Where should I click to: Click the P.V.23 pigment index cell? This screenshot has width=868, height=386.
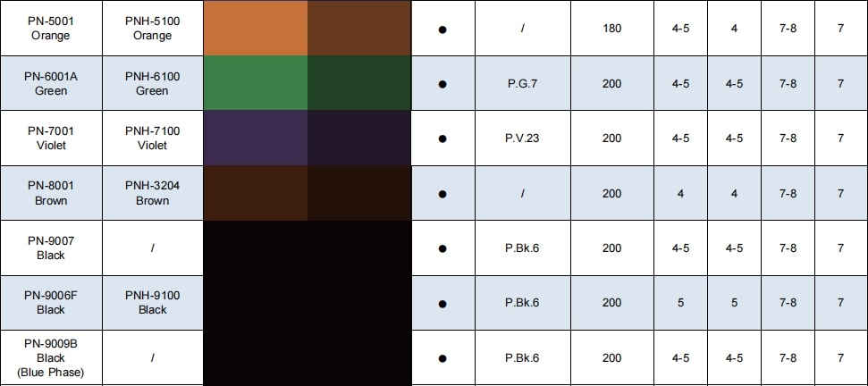tap(523, 138)
